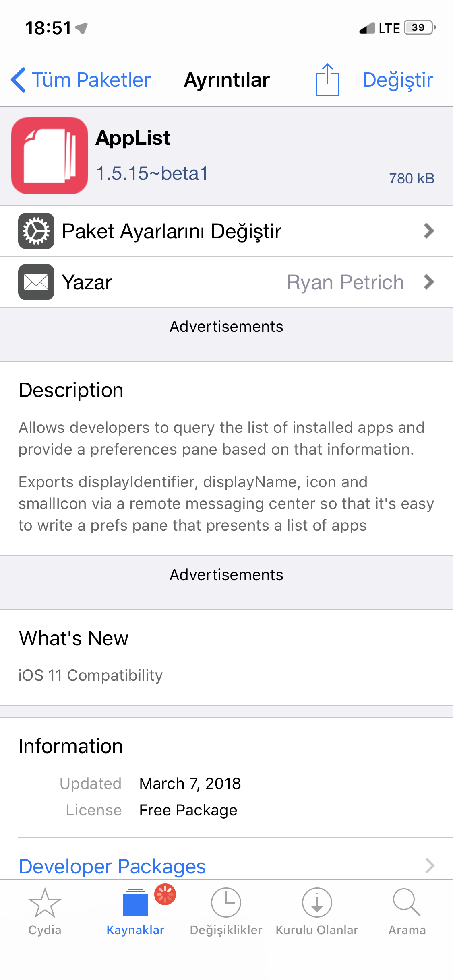Tap the battery indicator in status bar
The height and width of the screenshot is (980, 453).
click(x=419, y=28)
